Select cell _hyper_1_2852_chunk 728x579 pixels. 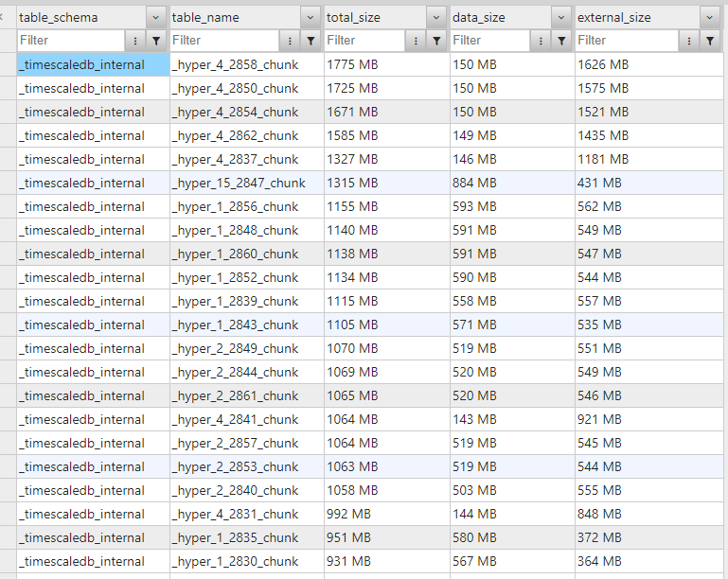coord(247,277)
